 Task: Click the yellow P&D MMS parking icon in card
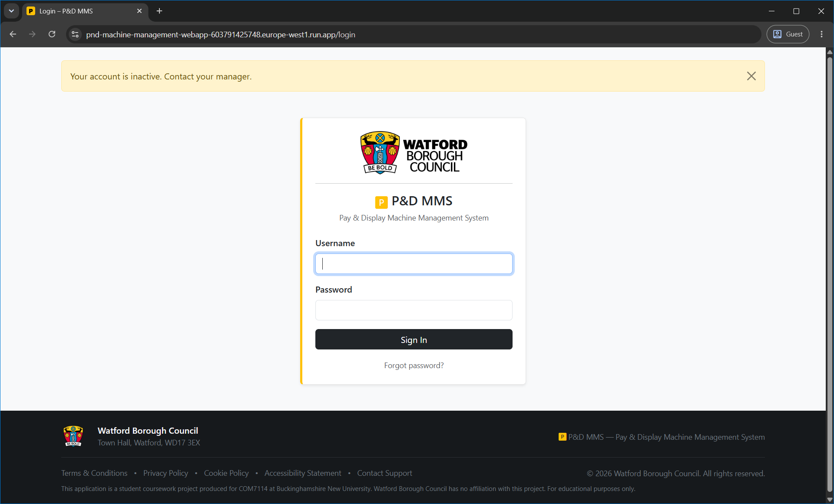tap(381, 202)
